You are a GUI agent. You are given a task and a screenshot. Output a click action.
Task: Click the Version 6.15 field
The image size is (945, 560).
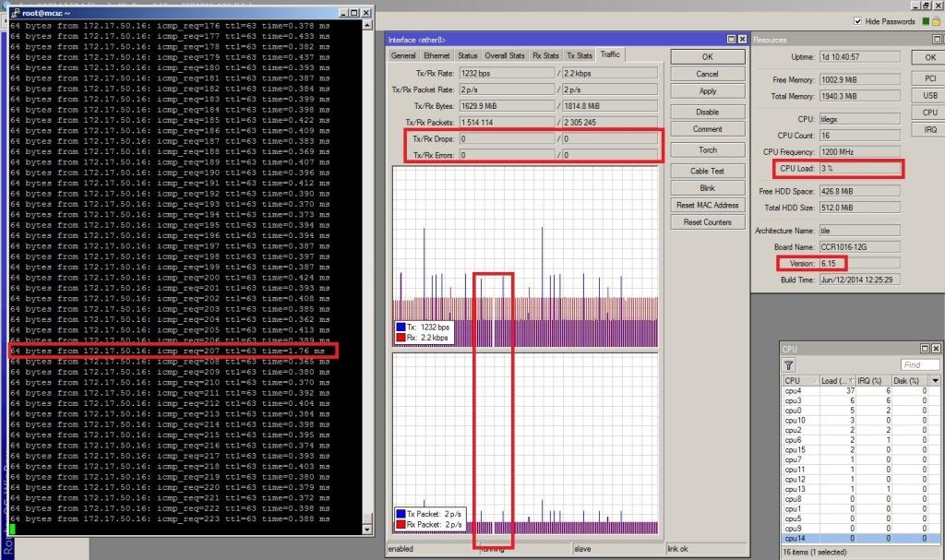[x=859, y=264]
